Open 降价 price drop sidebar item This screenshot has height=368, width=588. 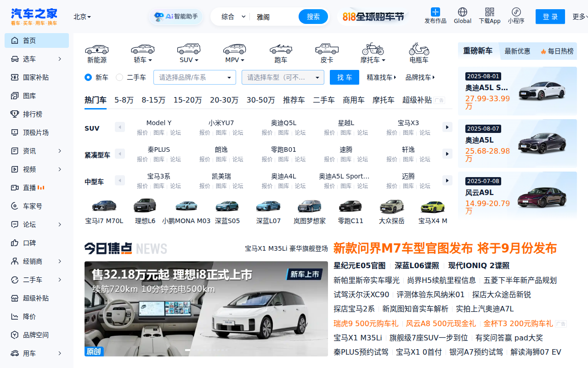37,316
